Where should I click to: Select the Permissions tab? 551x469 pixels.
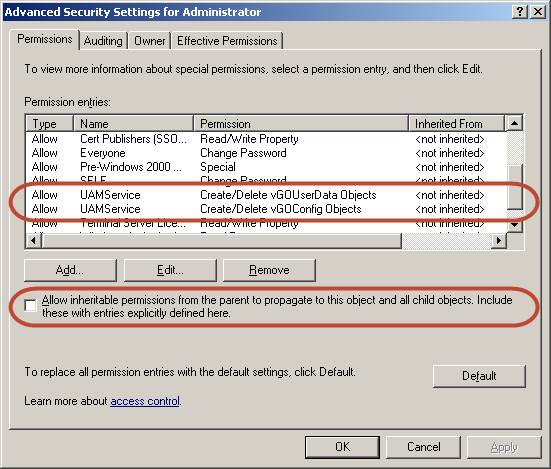point(44,39)
